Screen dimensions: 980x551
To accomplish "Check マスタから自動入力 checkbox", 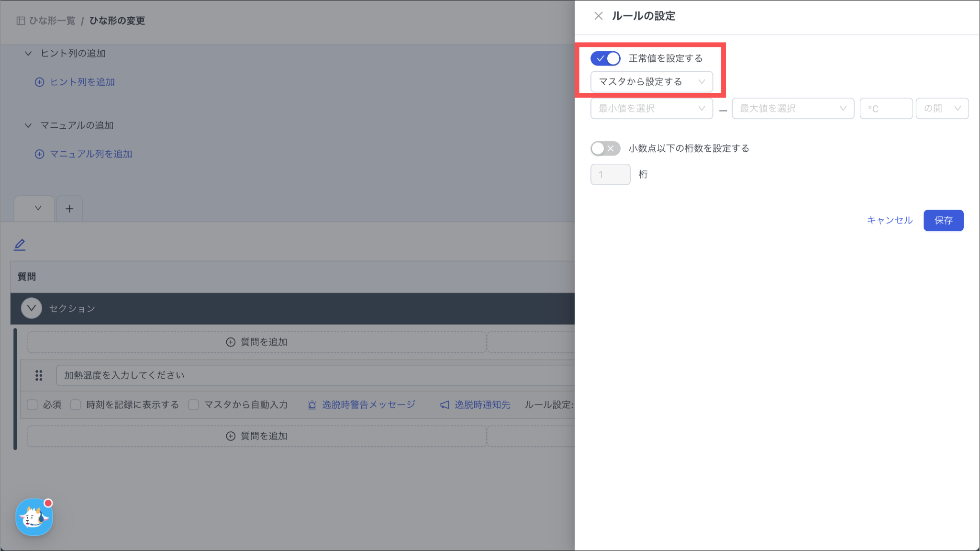I will pos(194,405).
